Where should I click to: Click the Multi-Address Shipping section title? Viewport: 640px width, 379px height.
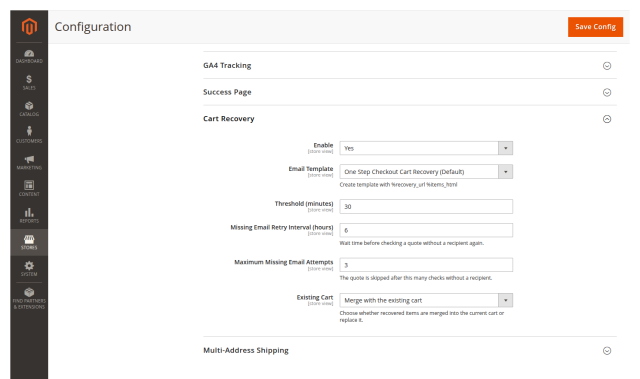246,350
